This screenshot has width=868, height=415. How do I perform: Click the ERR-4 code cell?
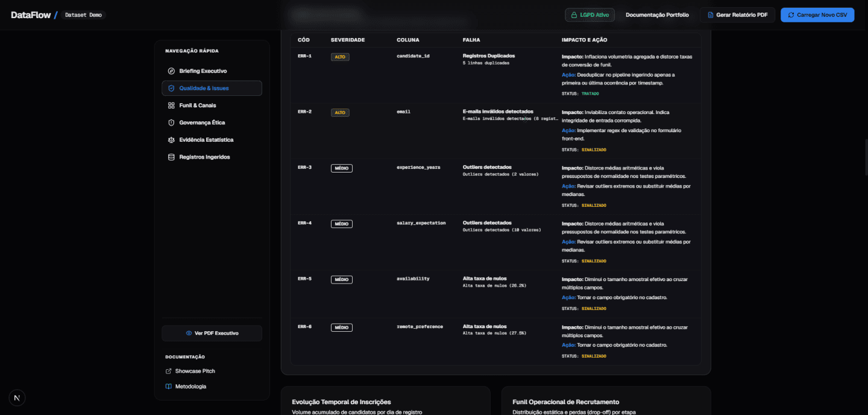pyautogui.click(x=304, y=223)
